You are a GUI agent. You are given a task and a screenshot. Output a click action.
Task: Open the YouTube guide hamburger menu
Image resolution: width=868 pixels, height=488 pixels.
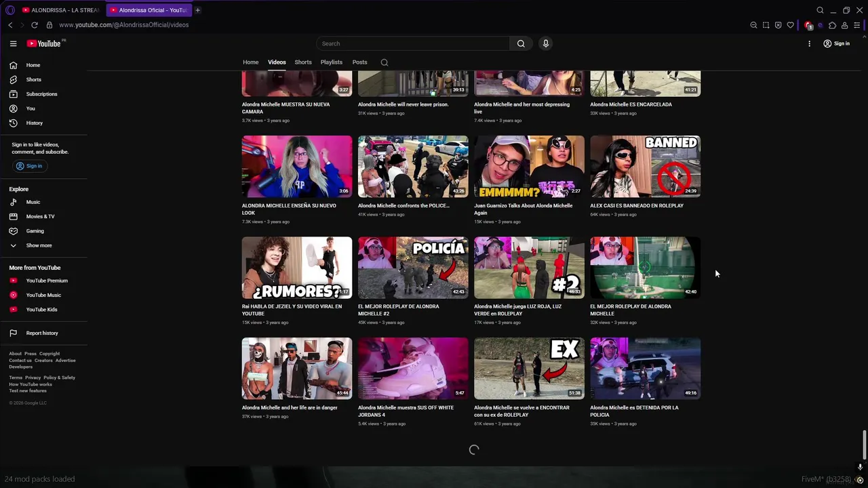click(x=13, y=43)
